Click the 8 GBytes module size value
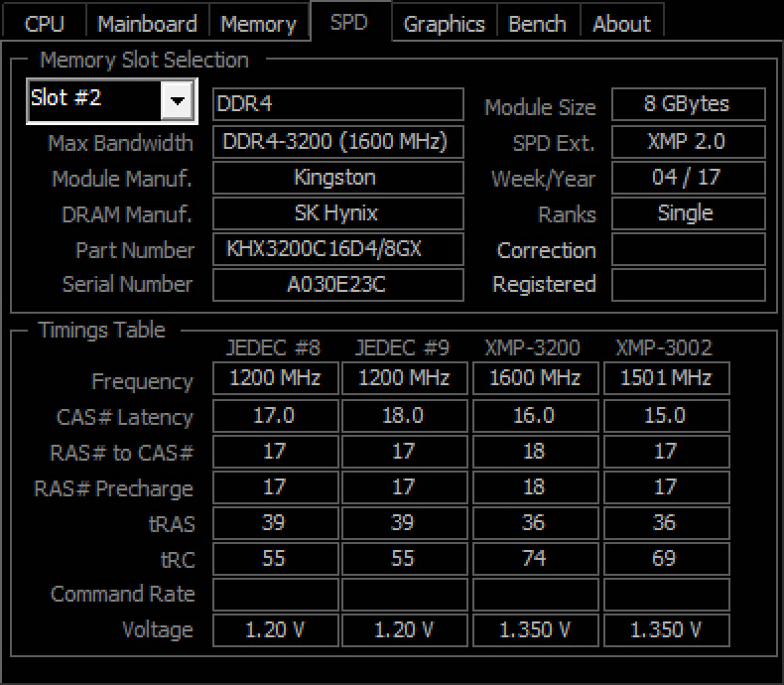Viewport: 784px width, 685px height. (688, 104)
